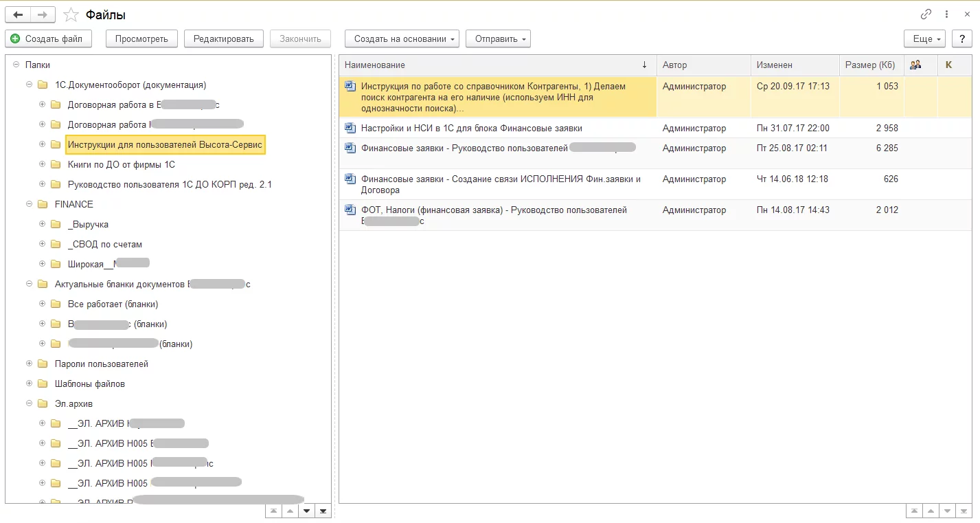Add Файлы to favorites with the star
The height and width of the screenshot is (523, 980).
pyautogui.click(x=70, y=14)
